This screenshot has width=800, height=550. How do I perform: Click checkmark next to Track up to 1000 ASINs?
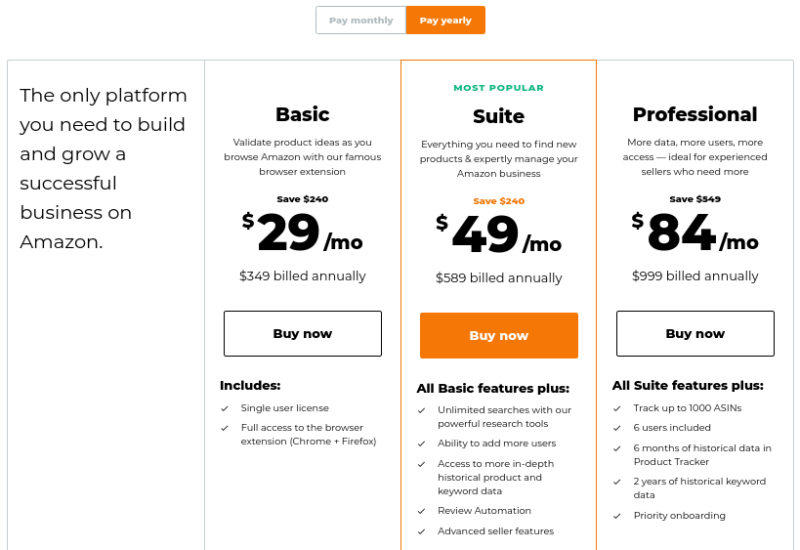[x=617, y=409]
